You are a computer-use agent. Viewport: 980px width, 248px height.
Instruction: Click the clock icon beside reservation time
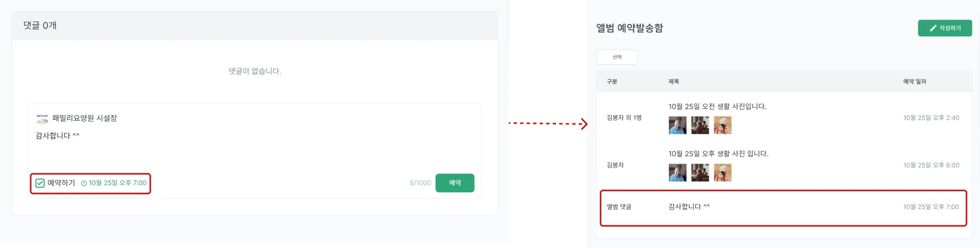pos(84,183)
